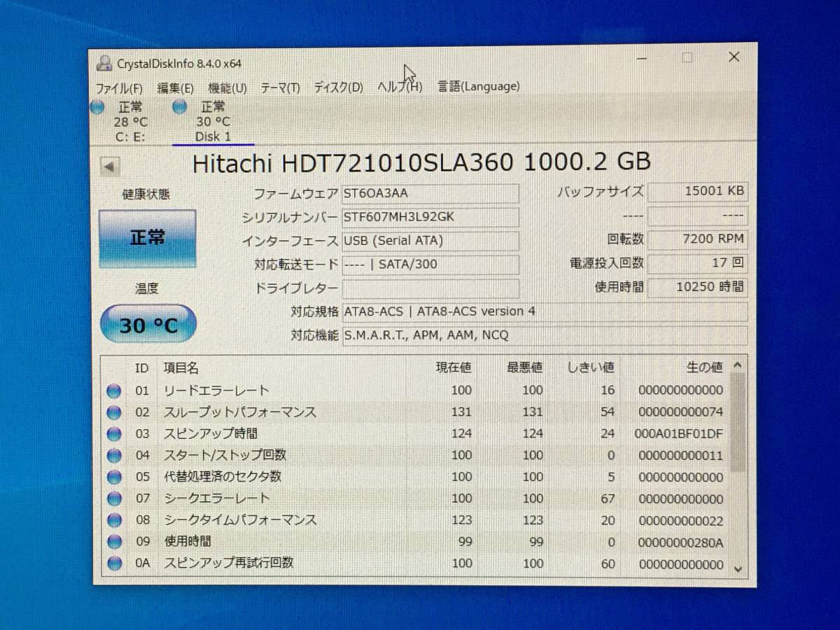This screenshot has width=840, height=630.
Task: Click rotation rate value 7200 RPM
Action: [697, 239]
